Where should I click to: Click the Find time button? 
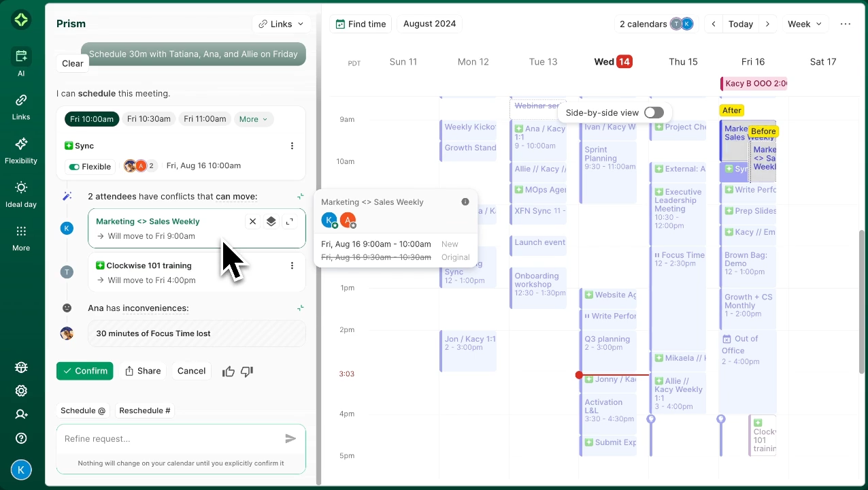361,24
